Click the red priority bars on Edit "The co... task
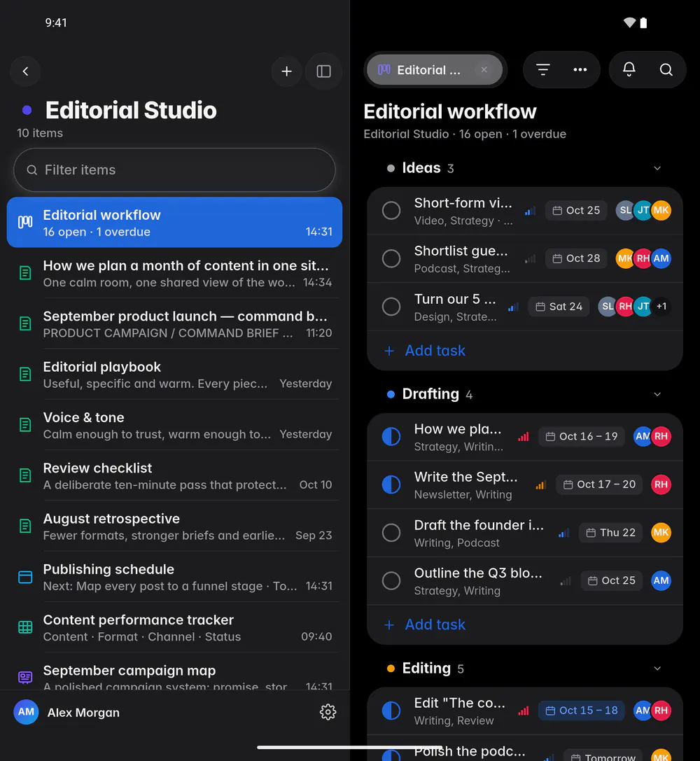The image size is (700, 761). (524, 711)
